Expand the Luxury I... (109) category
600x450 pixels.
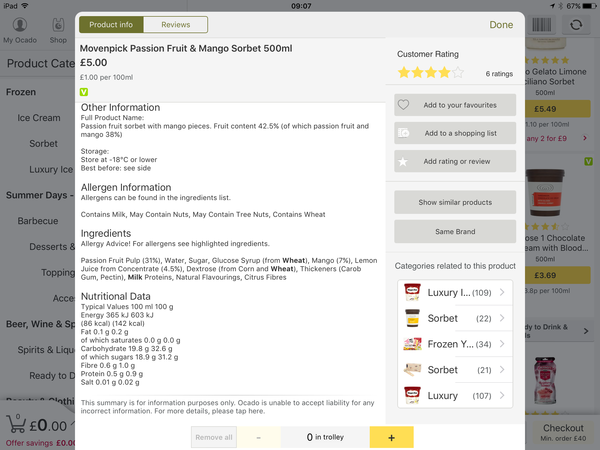tap(455, 293)
